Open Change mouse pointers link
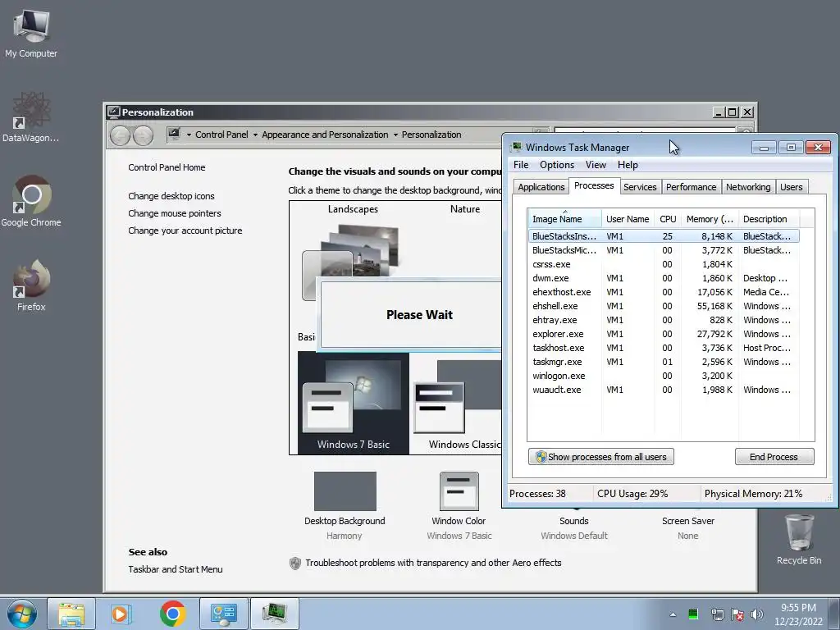Viewport: 840px width, 630px height. point(174,213)
